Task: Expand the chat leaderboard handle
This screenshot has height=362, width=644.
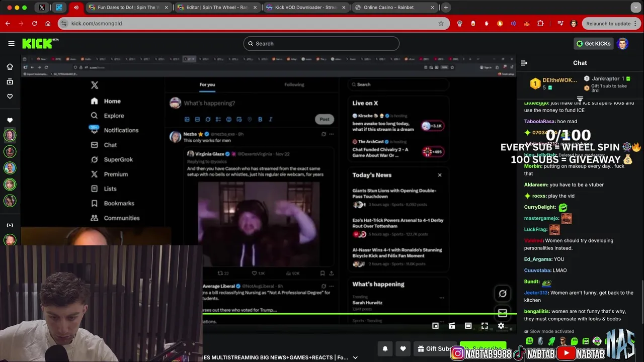Action: point(580,99)
